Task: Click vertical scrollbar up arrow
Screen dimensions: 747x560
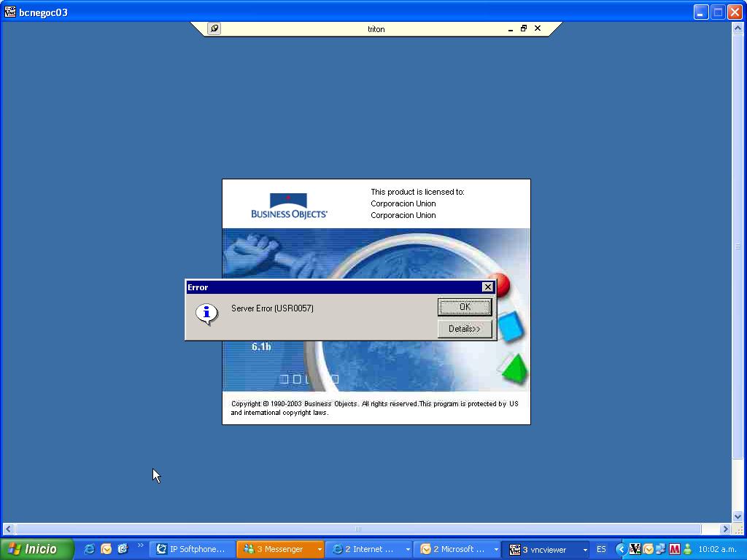Action: pos(738,28)
